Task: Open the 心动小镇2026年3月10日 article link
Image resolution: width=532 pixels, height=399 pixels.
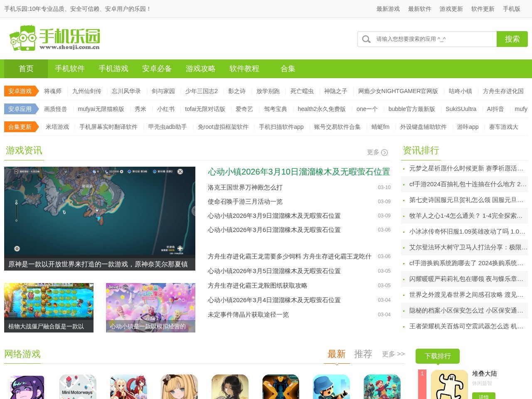Action: coord(298,172)
